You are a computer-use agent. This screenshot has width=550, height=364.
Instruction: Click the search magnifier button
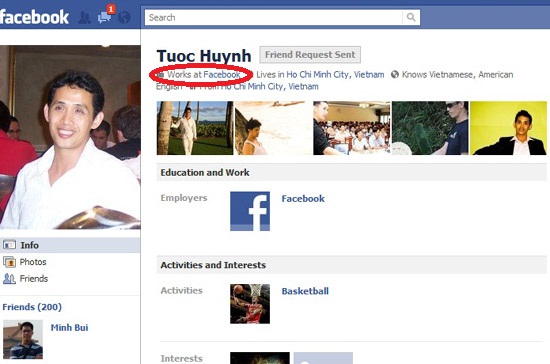(411, 17)
